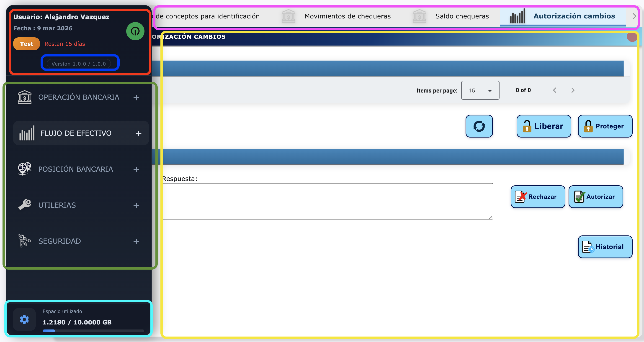The image size is (644, 342).
Task: Expand the Seguridad menu plus sign
Action: [136, 241]
